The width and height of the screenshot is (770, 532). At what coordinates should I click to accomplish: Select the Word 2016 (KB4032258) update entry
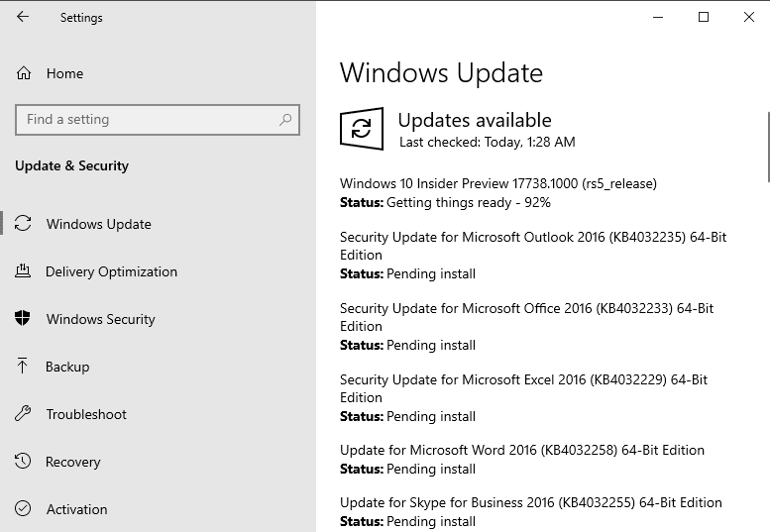click(x=522, y=450)
